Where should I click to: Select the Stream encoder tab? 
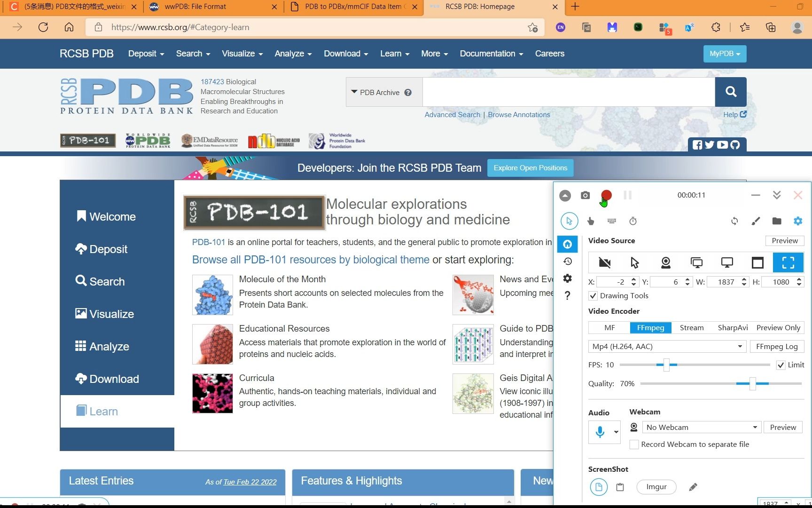(692, 328)
